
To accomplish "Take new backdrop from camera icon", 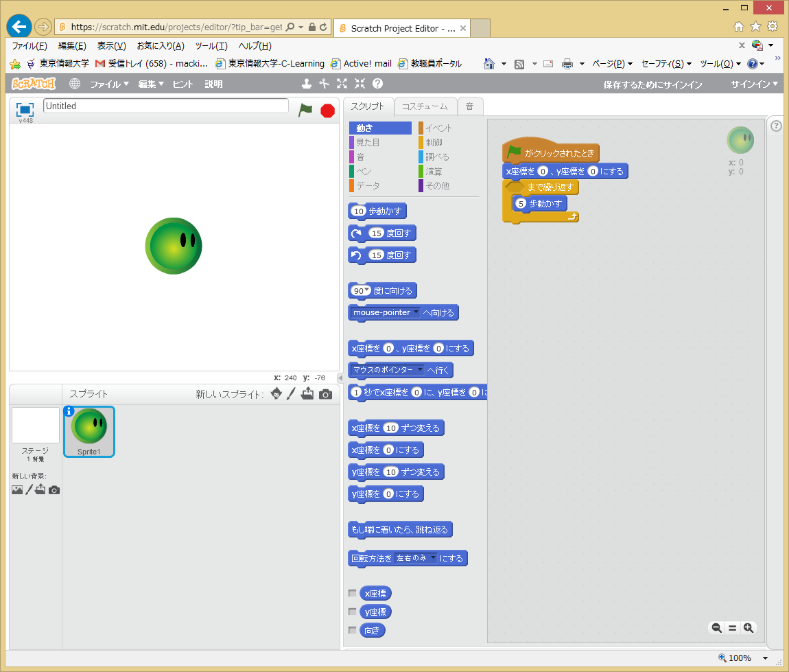I will tap(54, 490).
